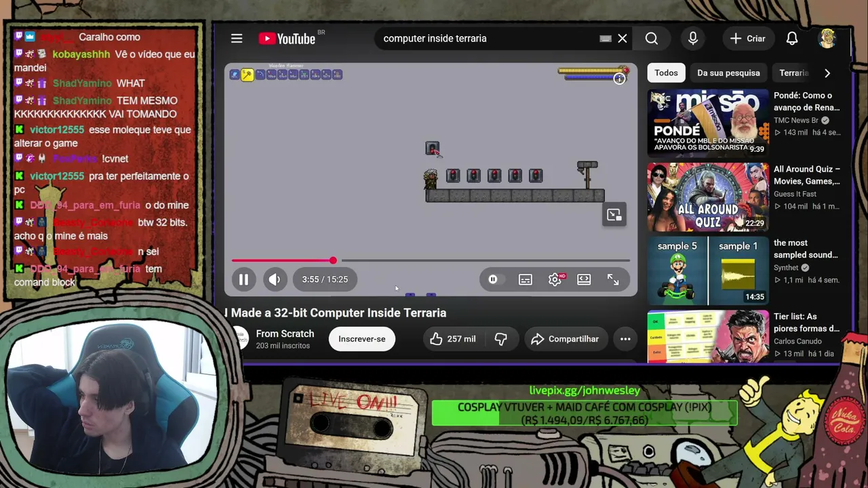
Task: Select the Da sua pesquisa filter chip
Action: pyautogui.click(x=728, y=73)
